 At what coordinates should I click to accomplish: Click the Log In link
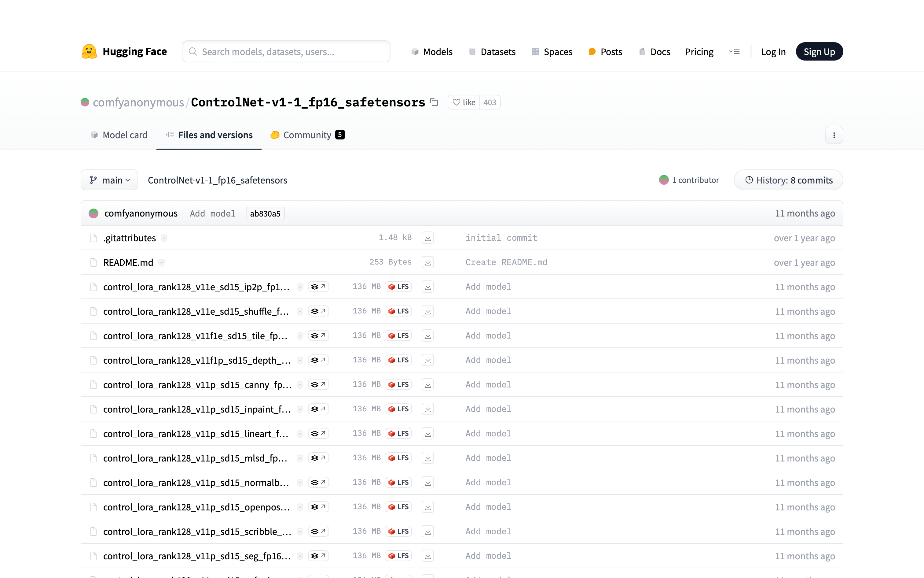coord(773,52)
